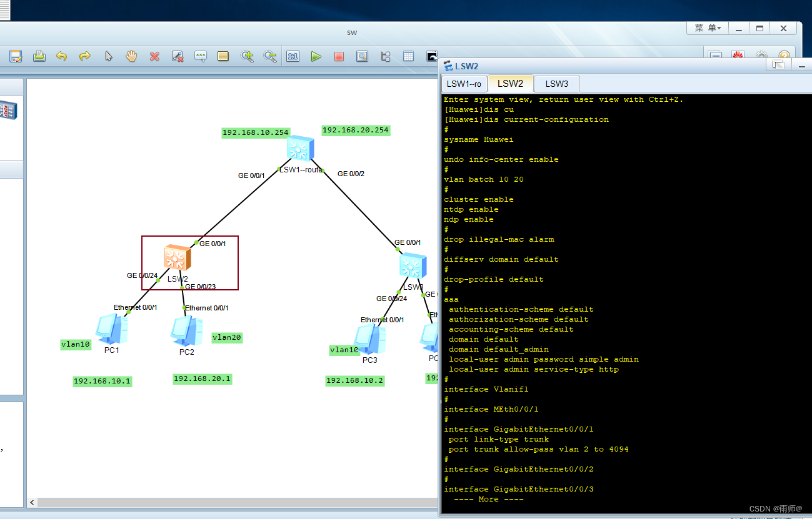This screenshot has height=519, width=812.
Task: Click the undo arrow in toolbar
Action: 61,56
